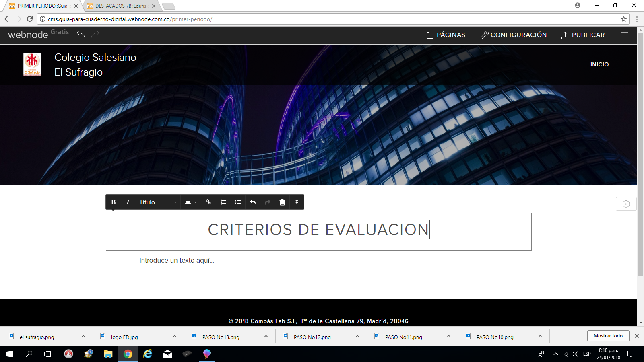The width and height of the screenshot is (644, 362).
Task: Open Internet Explorer from the taskbar
Action: [x=148, y=354]
